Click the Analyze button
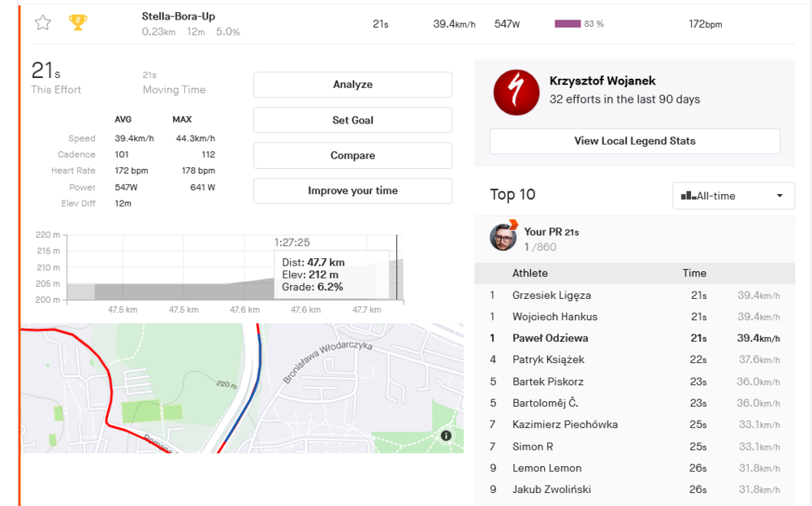Viewport: 812px width, 506px height. 352,84
